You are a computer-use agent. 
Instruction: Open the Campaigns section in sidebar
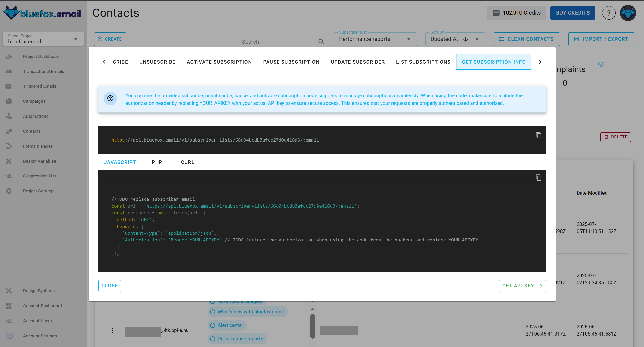[x=34, y=101]
